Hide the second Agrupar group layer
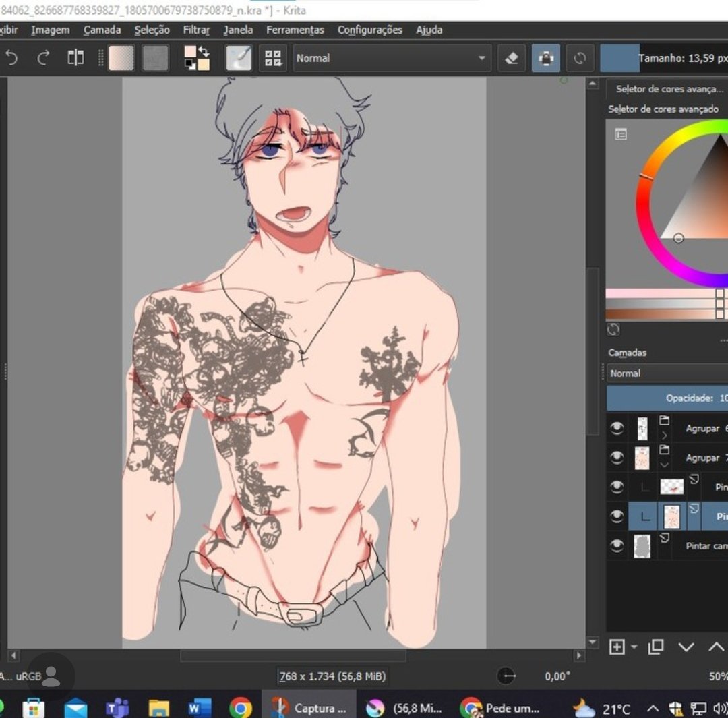 pos(617,458)
